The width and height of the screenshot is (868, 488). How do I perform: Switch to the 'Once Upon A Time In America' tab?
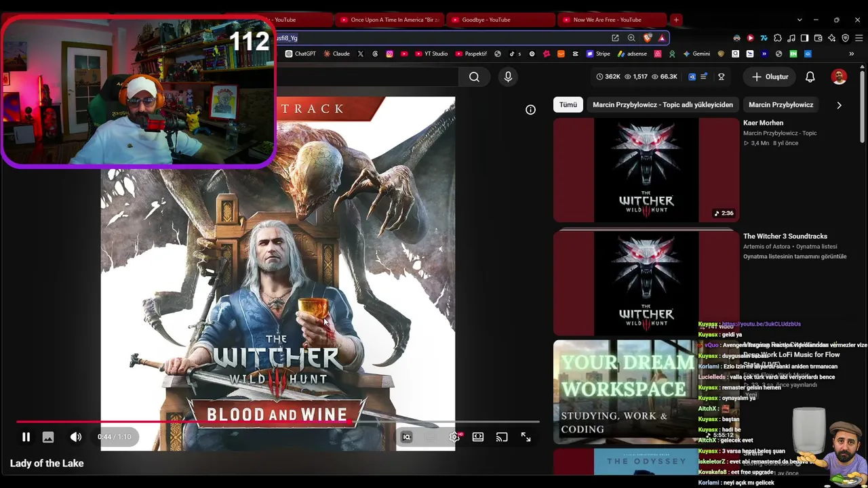[x=390, y=20]
